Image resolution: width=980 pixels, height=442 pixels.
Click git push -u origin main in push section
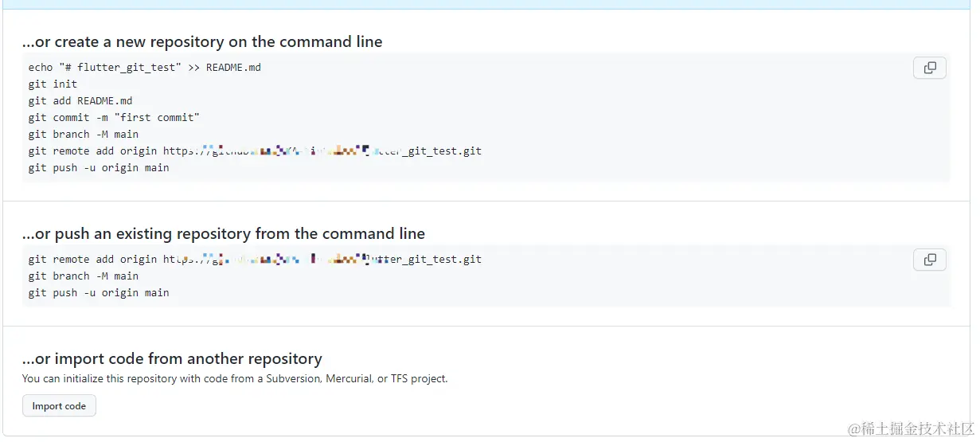coord(99,293)
